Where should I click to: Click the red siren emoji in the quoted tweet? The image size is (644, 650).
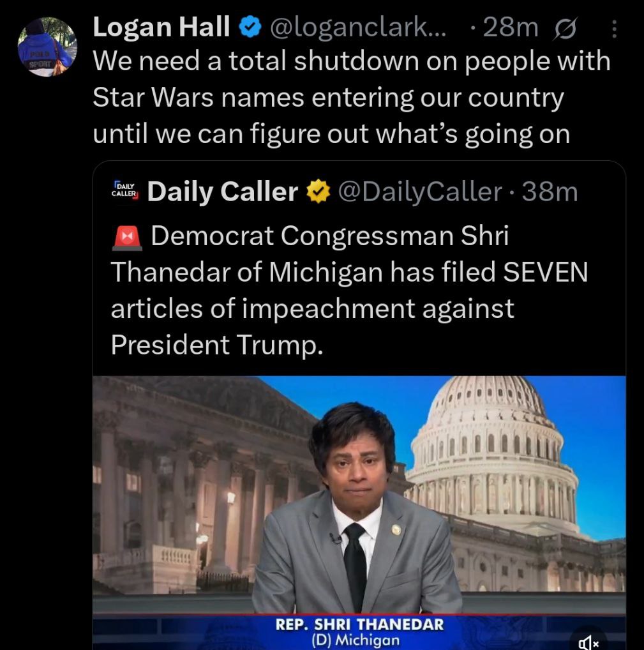pos(127,238)
